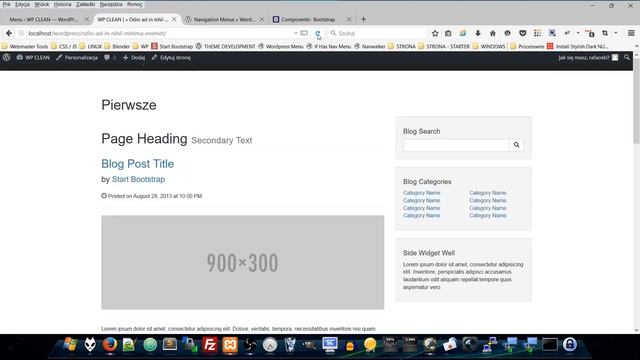Open a new browser tab
Image resolution: width=640 pixels, height=360 pixels.
pos(363,19)
